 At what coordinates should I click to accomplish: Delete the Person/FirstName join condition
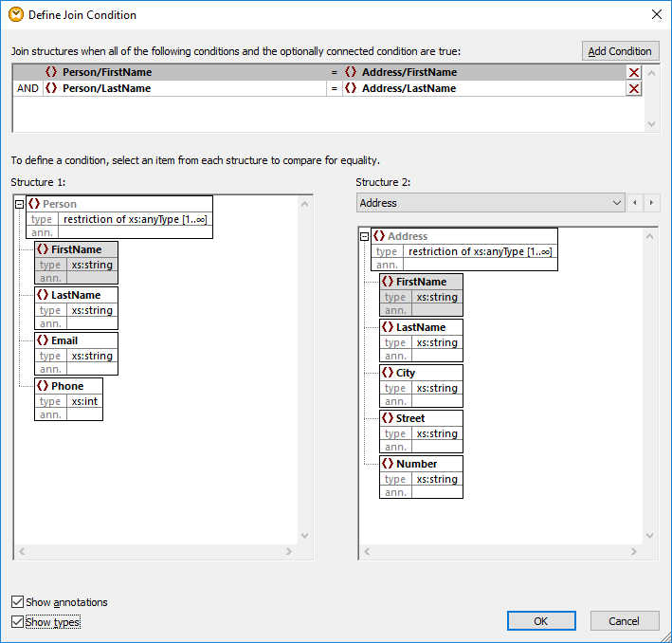click(x=634, y=72)
